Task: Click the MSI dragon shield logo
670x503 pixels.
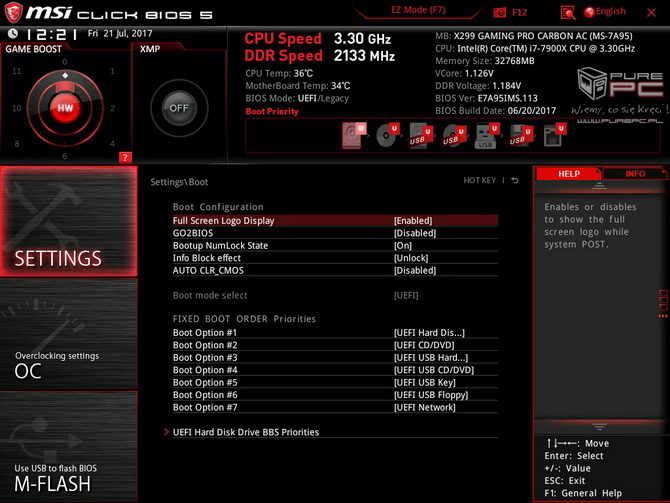Action: (13, 12)
